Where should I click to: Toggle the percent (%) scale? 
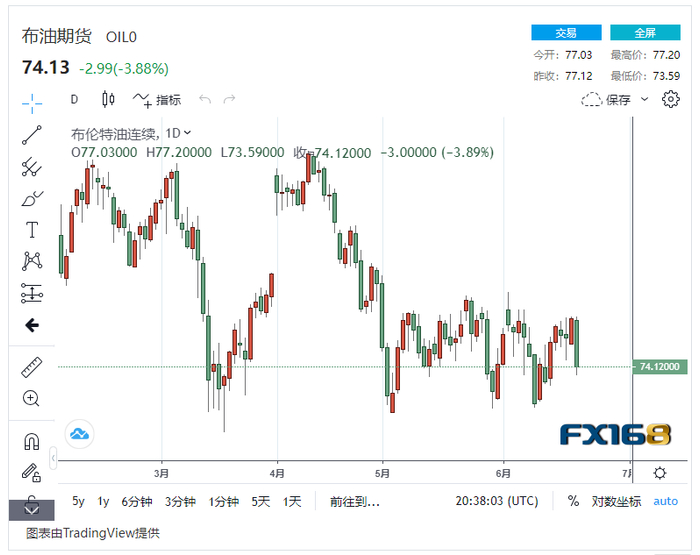pos(573,501)
